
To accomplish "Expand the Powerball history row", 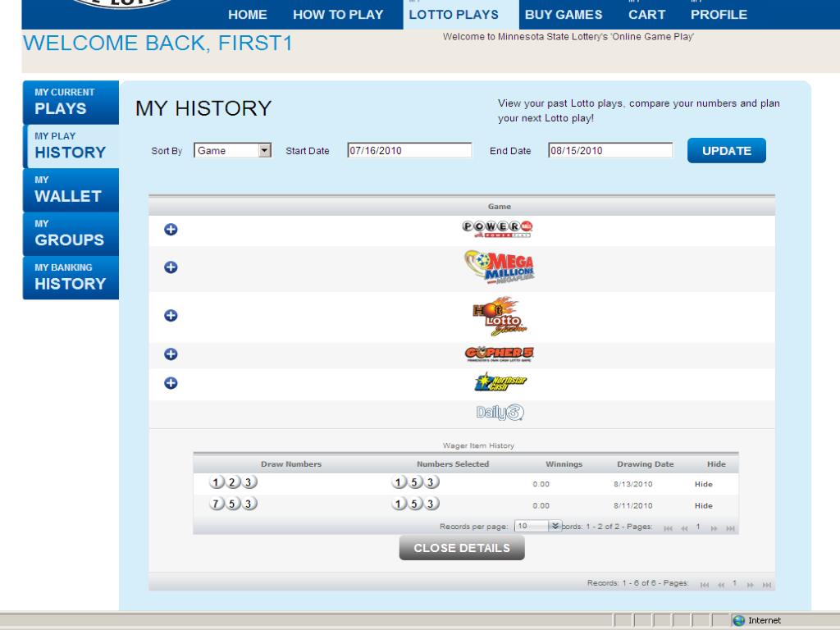I will [171, 230].
